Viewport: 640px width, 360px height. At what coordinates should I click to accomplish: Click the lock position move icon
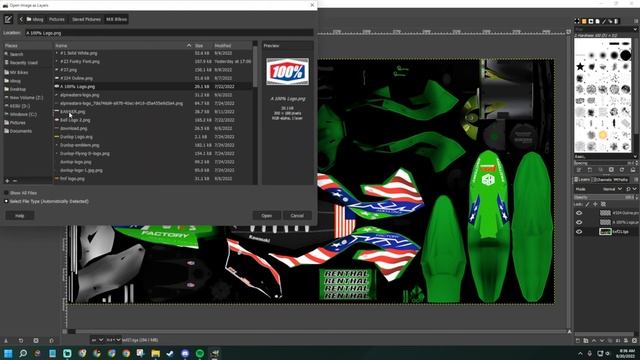click(x=595, y=204)
